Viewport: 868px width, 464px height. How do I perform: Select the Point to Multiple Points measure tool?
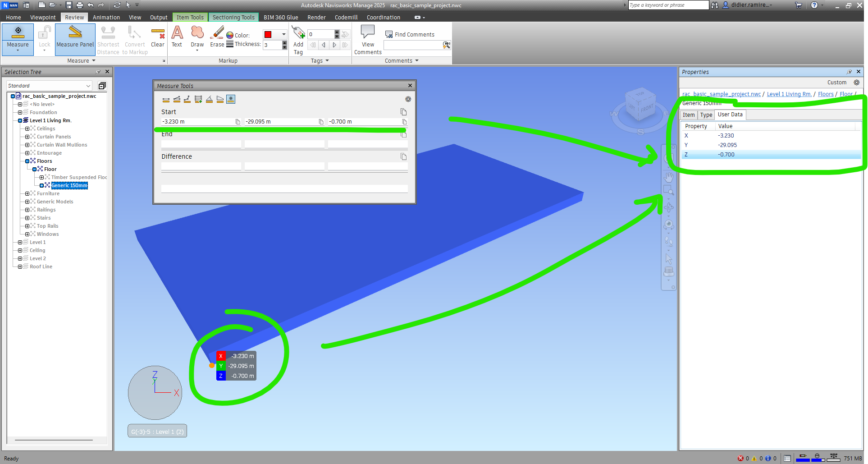tap(177, 99)
